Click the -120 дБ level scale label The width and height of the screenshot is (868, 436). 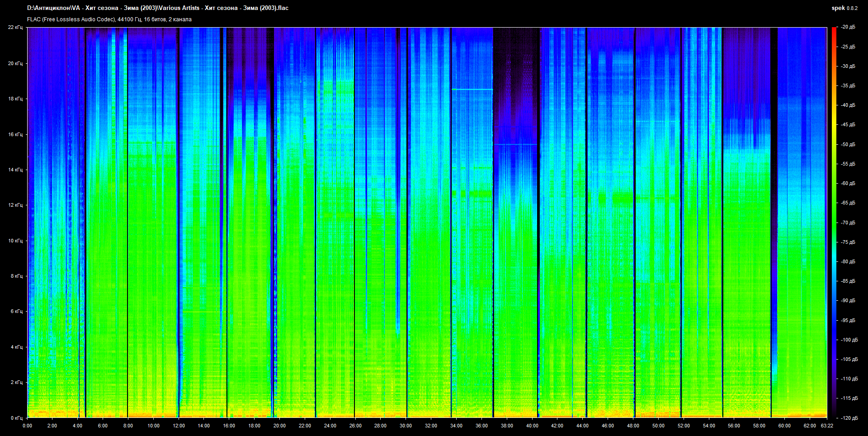(849, 418)
